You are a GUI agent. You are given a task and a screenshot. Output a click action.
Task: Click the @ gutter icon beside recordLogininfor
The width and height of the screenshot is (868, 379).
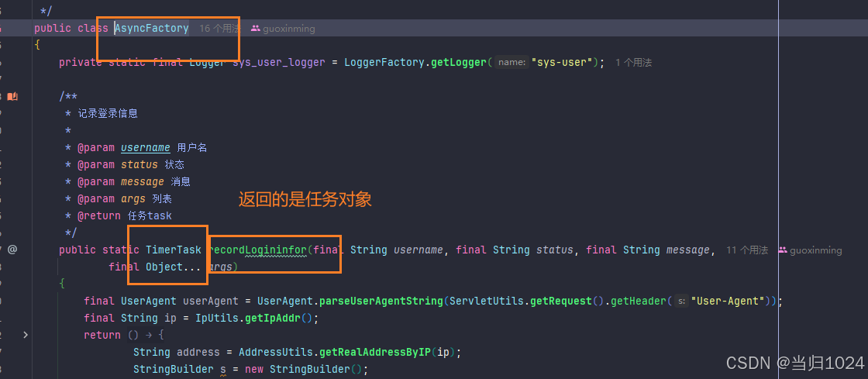pyautogui.click(x=12, y=250)
